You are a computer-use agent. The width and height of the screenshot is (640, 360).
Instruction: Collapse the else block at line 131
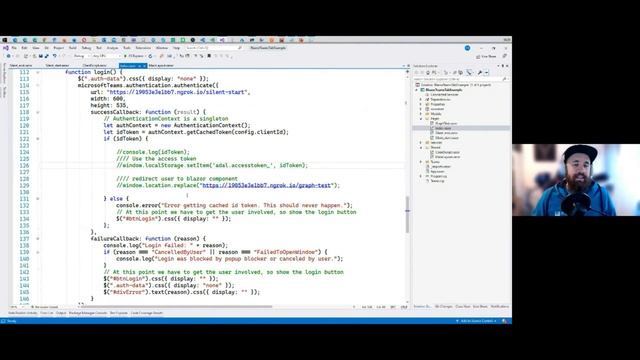[38, 199]
